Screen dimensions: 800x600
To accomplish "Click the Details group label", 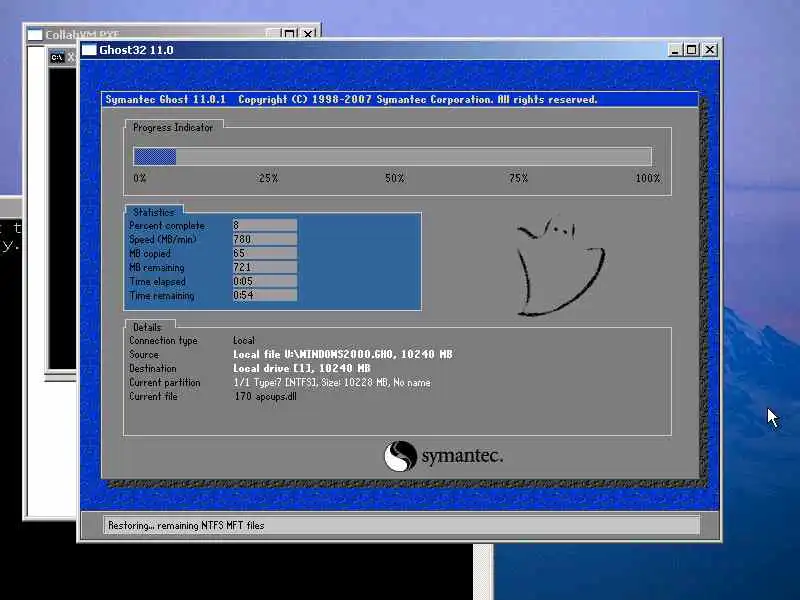I will click(147, 327).
